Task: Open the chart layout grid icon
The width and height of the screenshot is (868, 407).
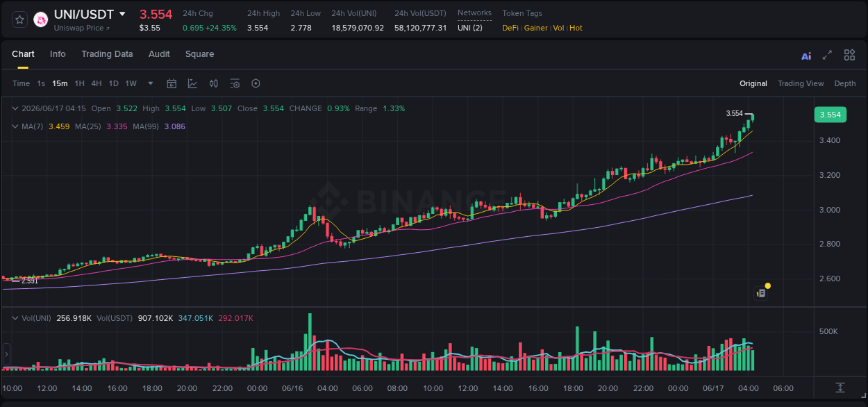Action: tap(849, 55)
